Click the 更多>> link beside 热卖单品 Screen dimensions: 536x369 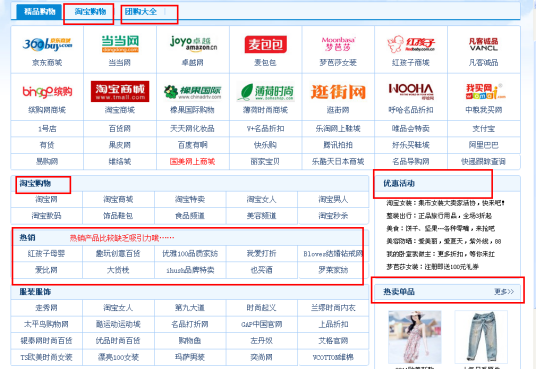pos(504,292)
